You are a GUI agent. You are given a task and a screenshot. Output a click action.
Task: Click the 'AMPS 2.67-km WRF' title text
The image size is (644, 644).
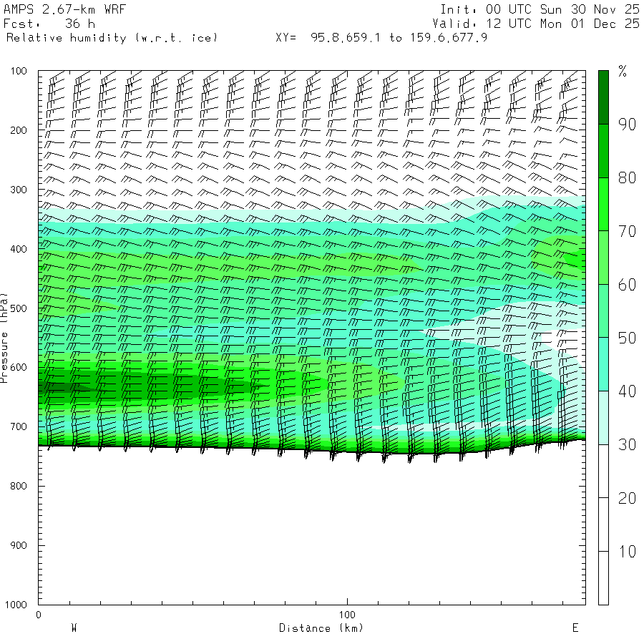(64, 9)
